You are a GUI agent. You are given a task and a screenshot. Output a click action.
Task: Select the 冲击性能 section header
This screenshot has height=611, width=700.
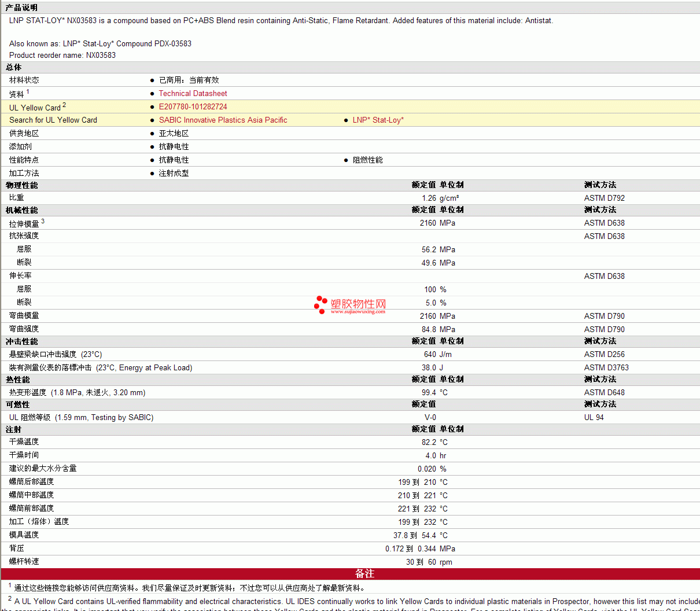point(21,341)
